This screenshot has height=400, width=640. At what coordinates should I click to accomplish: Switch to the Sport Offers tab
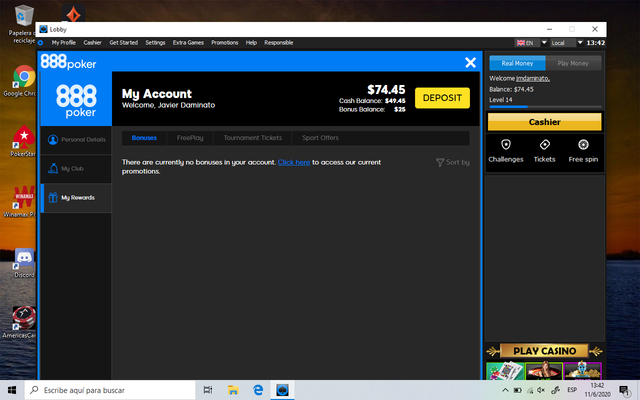coord(320,138)
